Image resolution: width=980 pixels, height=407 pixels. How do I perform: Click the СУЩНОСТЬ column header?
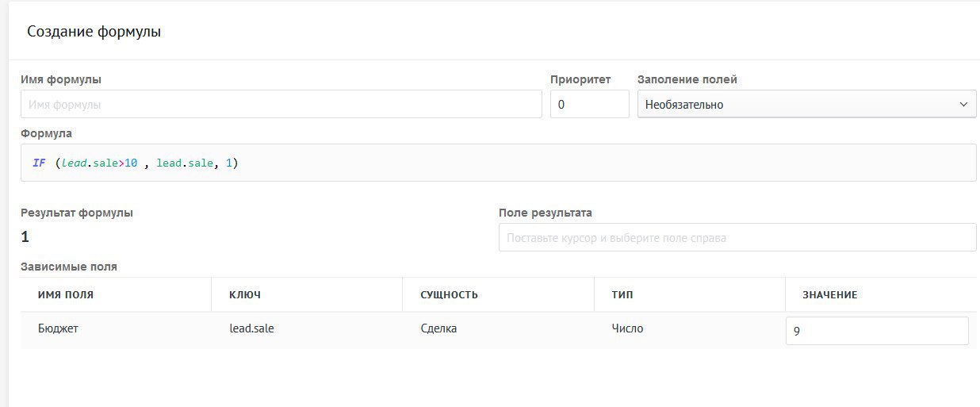pyautogui.click(x=449, y=294)
